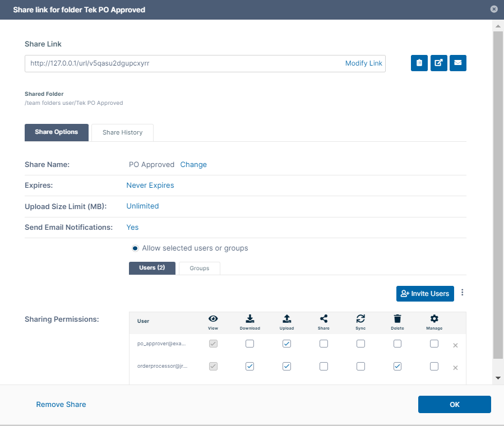Close the share link dialog
This screenshot has height=426, width=504.
point(494,9)
